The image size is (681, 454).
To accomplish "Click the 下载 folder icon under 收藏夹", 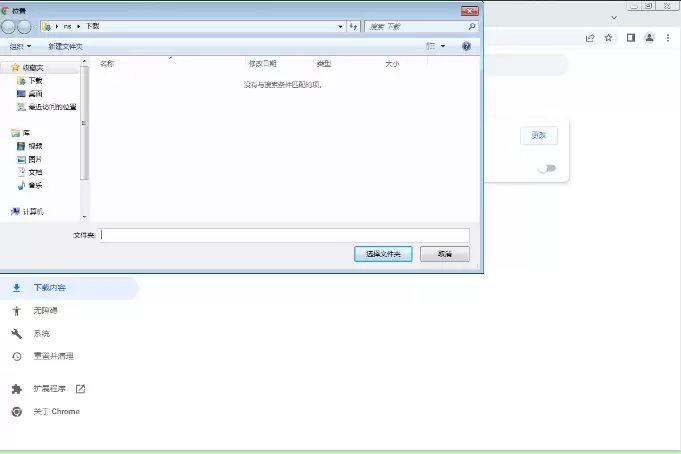I will (21, 80).
